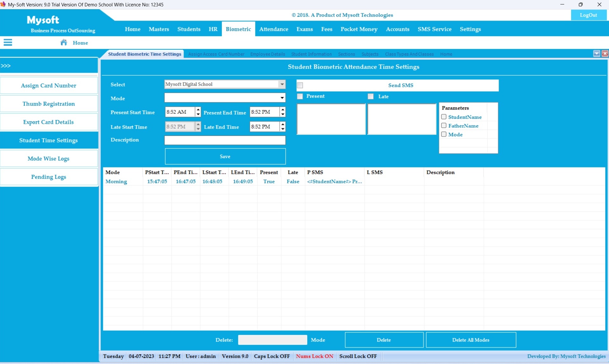This screenshot has height=364, width=609.
Task: Open the Attendance menu
Action: click(273, 29)
